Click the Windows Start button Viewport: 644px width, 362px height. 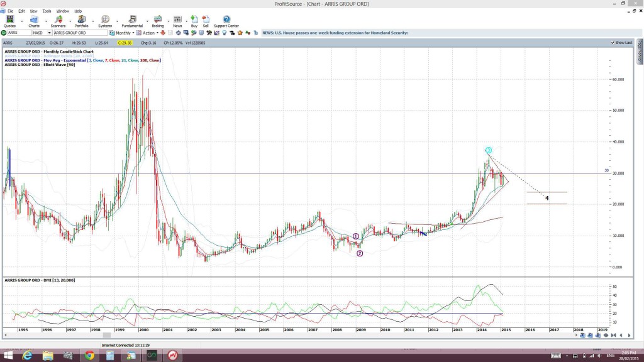[x=8, y=356]
